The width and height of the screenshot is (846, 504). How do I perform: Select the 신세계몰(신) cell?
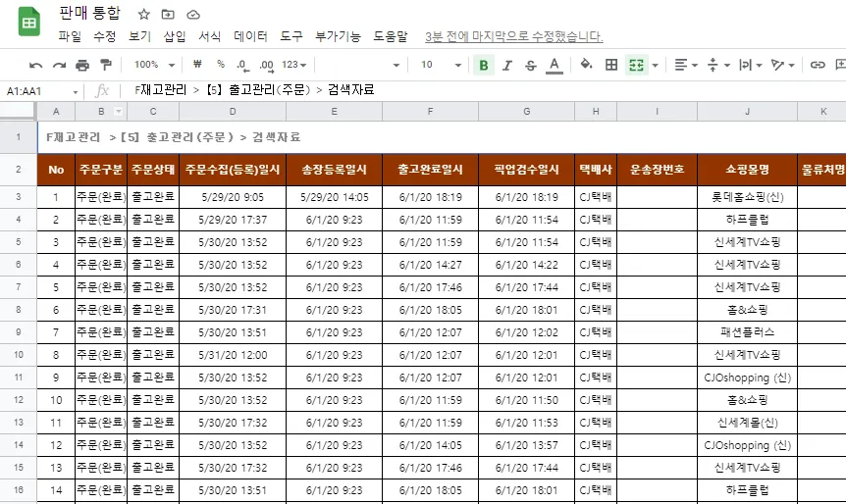click(x=747, y=423)
